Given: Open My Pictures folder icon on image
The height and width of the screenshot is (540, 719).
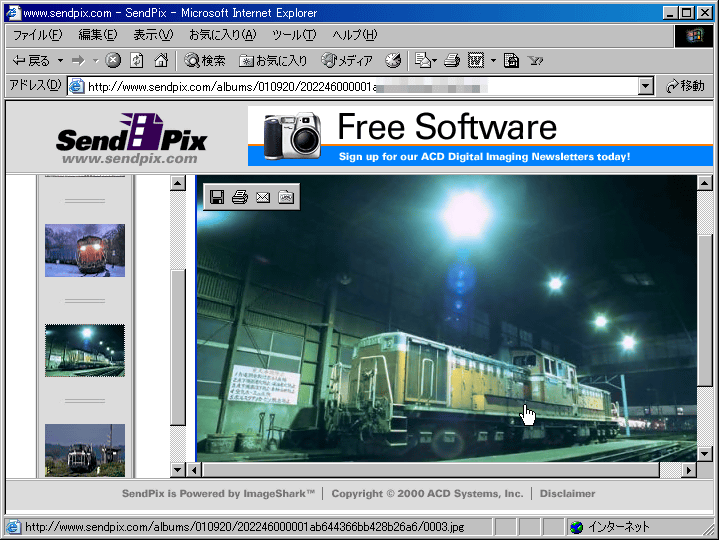Looking at the screenshot, I should (286, 197).
